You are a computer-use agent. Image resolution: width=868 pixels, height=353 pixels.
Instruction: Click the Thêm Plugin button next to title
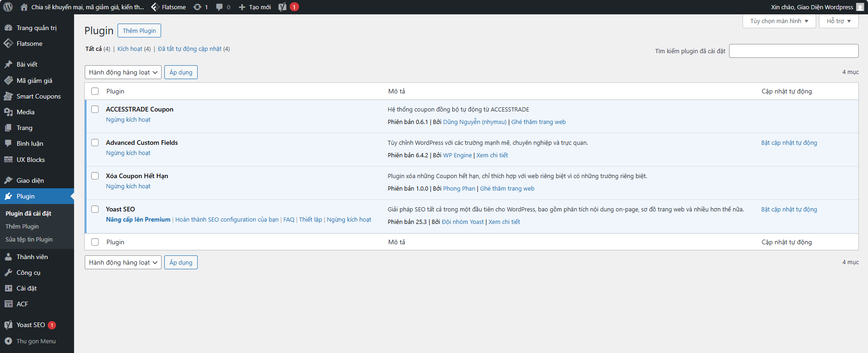pyautogui.click(x=139, y=31)
